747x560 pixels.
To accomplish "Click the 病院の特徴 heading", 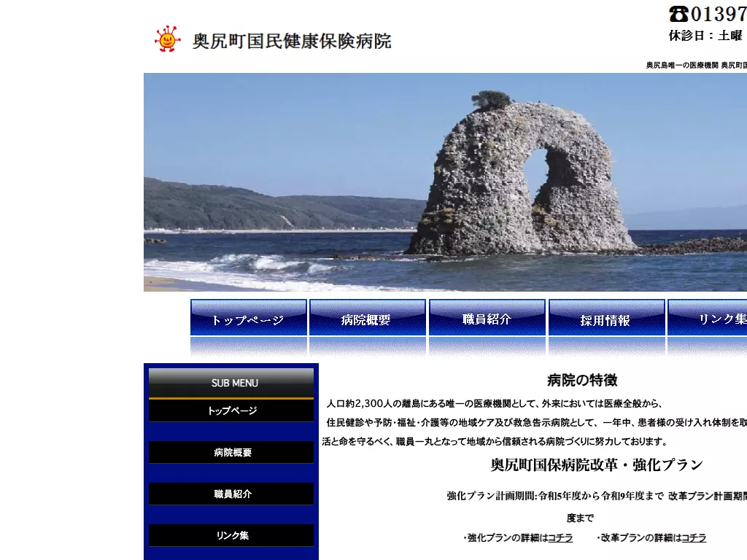I will coord(582,380).
